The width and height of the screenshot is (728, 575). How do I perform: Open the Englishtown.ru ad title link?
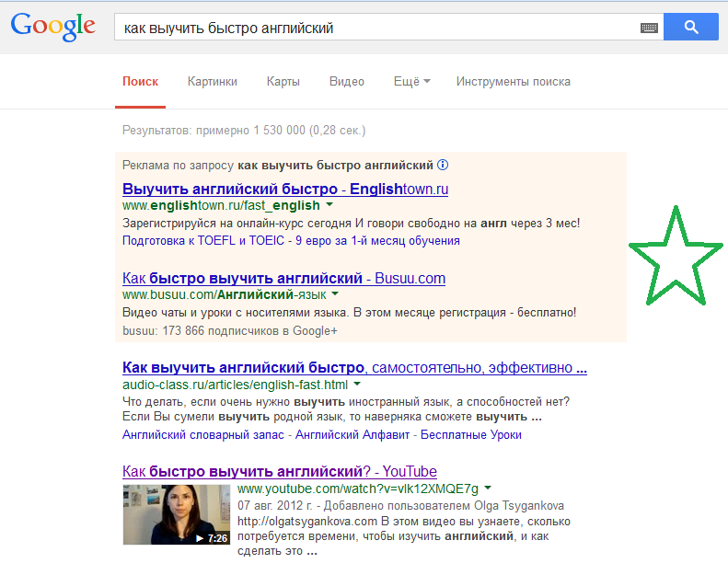click(285, 189)
